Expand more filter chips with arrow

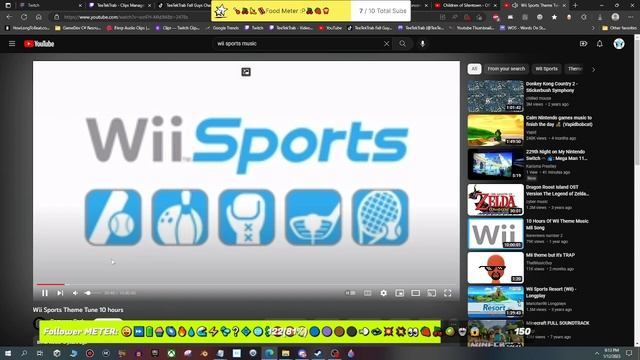(x=593, y=69)
